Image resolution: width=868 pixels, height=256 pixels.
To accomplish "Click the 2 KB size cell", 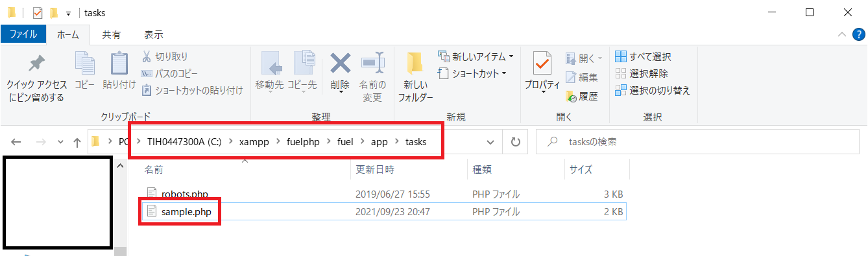I will (x=614, y=211).
